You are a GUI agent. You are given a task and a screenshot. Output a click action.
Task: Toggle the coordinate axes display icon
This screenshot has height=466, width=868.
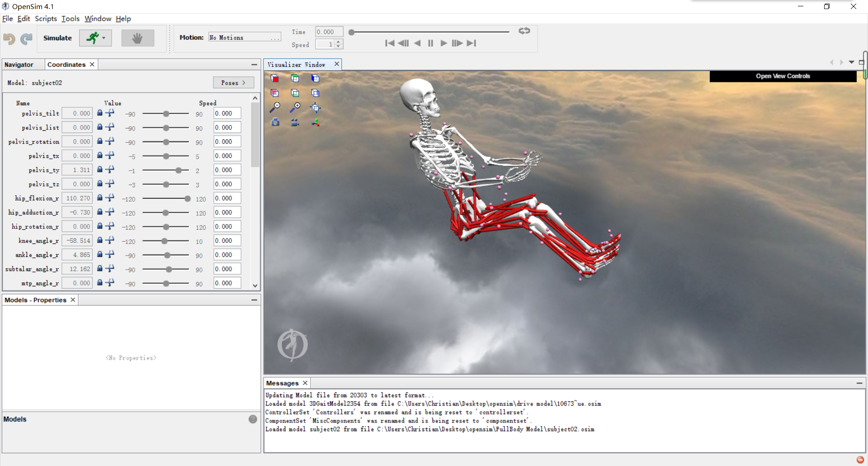point(316,122)
